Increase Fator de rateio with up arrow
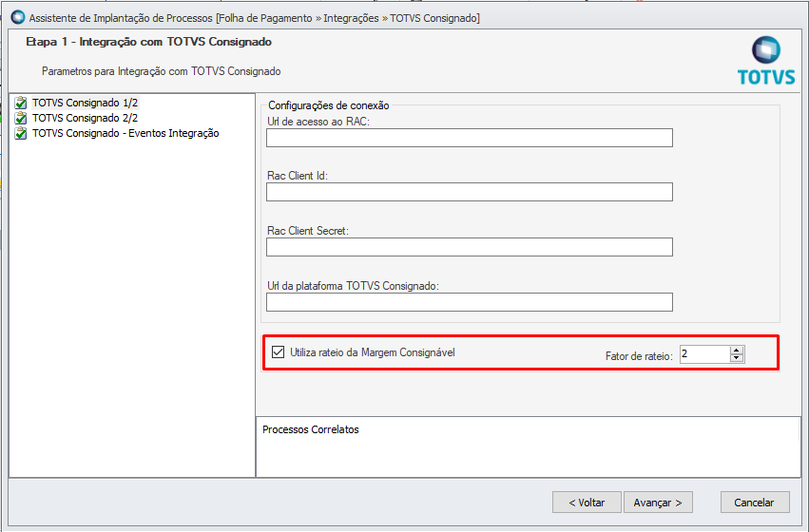The image size is (809, 532). pyautogui.click(x=737, y=350)
